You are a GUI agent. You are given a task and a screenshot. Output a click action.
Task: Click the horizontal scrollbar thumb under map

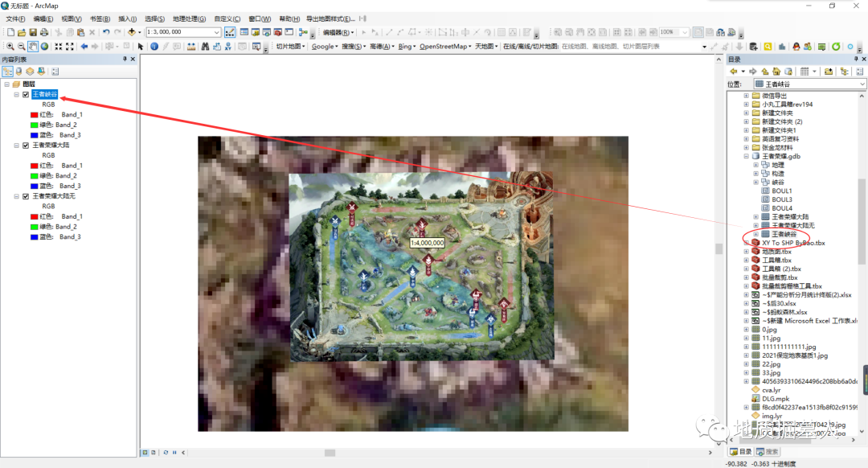click(x=330, y=453)
